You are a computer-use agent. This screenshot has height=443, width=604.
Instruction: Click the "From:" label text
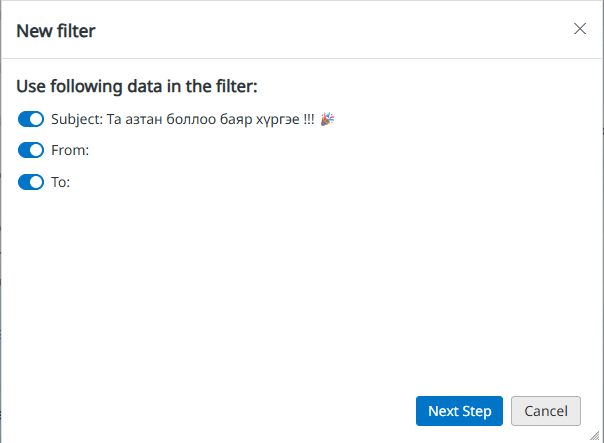tap(70, 150)
